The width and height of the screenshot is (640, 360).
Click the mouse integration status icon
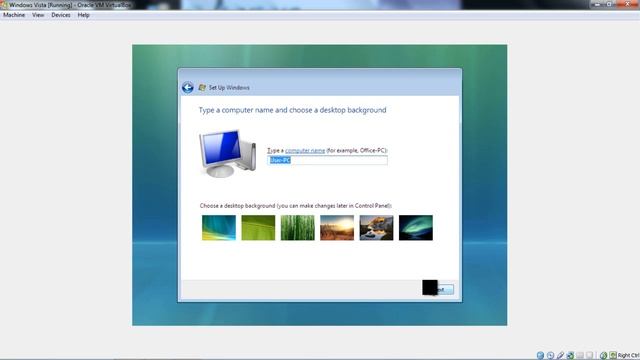(604, 356)
